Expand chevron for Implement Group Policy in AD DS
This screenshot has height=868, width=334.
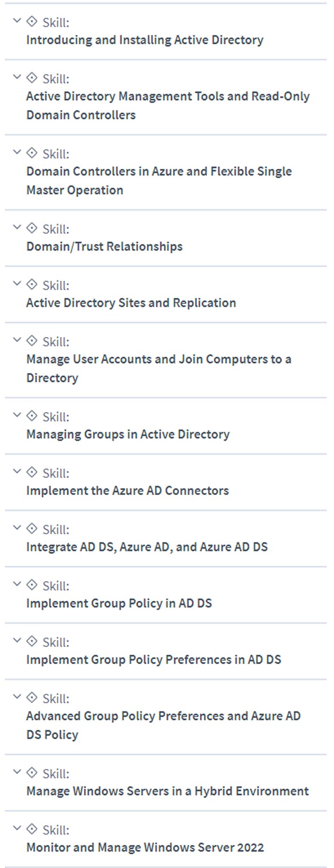point(17,584)
